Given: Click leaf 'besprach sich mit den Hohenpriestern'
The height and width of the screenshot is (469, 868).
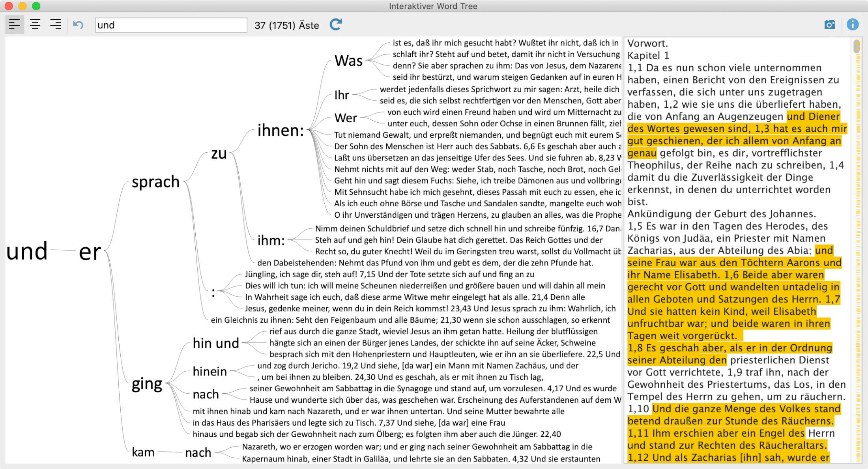Looking at the screenshot, I should (445, 354).
